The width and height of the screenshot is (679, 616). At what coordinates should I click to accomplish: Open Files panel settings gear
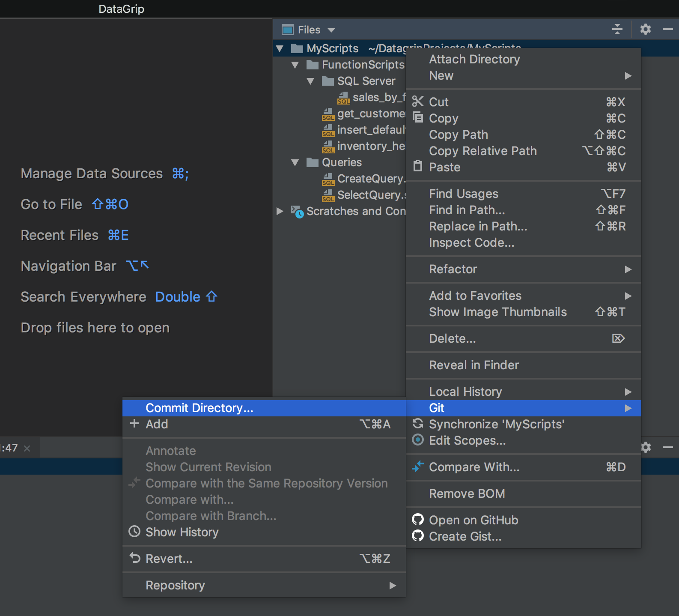[646, 29]
